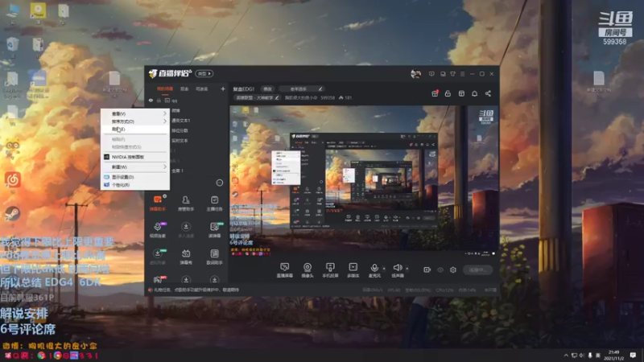Open settings gear in bottom toolbar
This screenshot has height=362, width=644.
453,269
